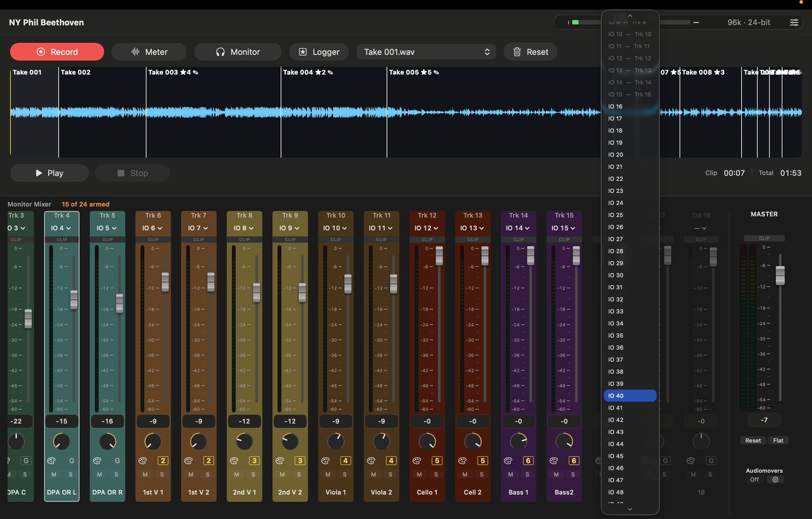Image resolution: width=812 pixels, height=519 pixels.
Task: Click the master volume fader handle
Action: [780, 275]
